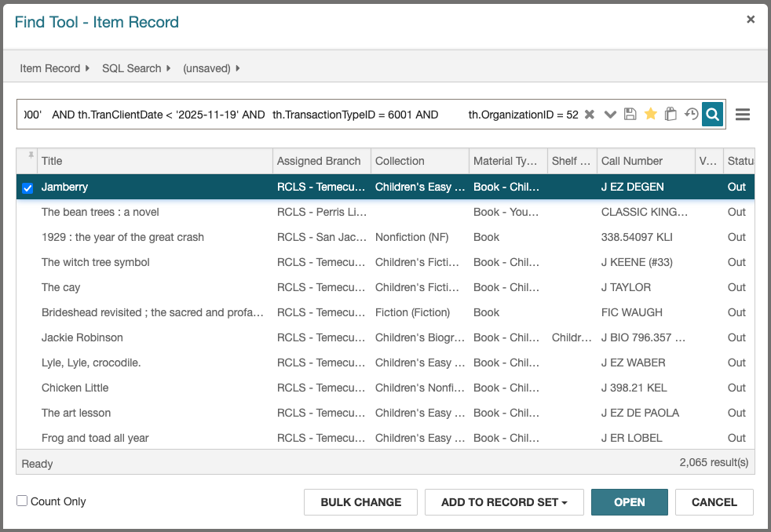Enable the Count Only checkbox
This screenshot has width=771, height=532.
[x=21, y=501]
